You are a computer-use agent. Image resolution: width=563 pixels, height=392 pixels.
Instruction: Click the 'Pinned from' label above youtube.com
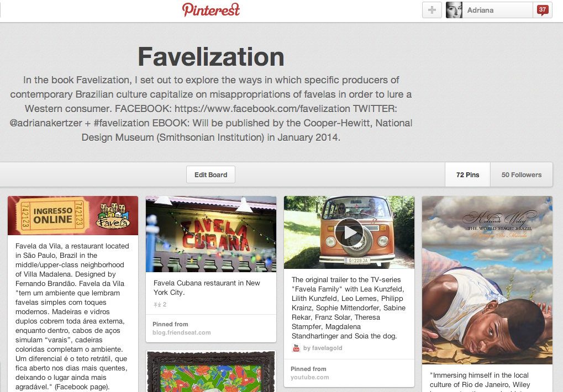pos(308,369)
